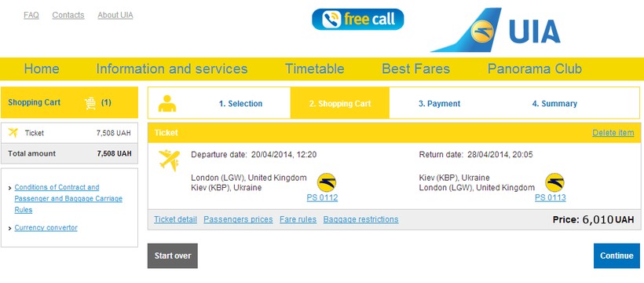
Task: Open the Fare rules link
Action: [298, 219]
